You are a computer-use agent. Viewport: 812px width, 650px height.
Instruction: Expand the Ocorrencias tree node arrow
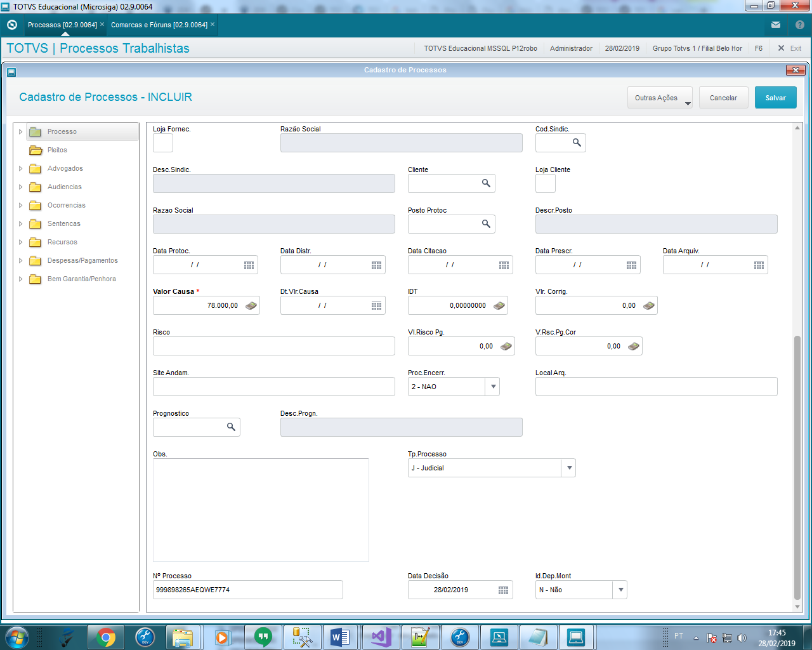20,206
